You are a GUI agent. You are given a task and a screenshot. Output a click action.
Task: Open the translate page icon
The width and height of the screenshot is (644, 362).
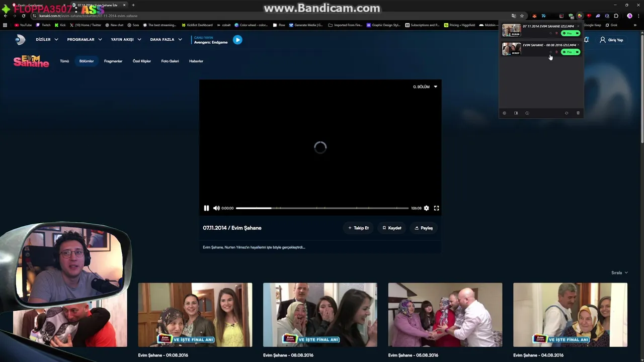click(514, 16)
